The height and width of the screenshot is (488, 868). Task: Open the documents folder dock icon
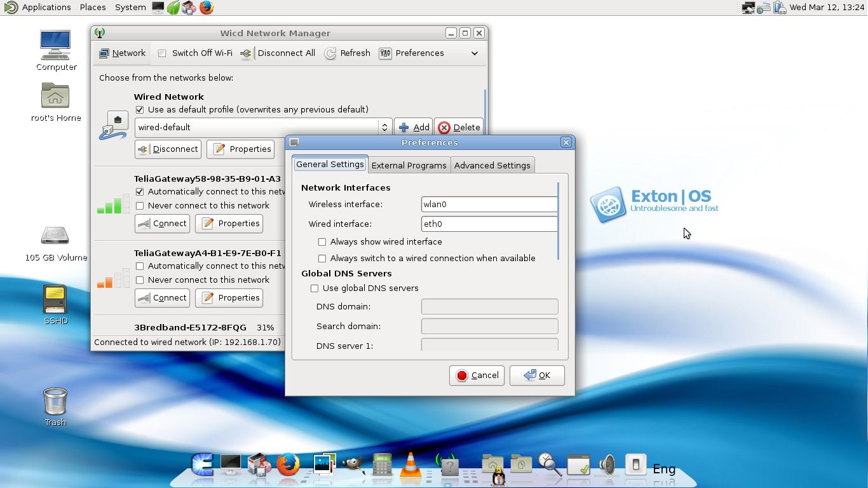(521, 464)
